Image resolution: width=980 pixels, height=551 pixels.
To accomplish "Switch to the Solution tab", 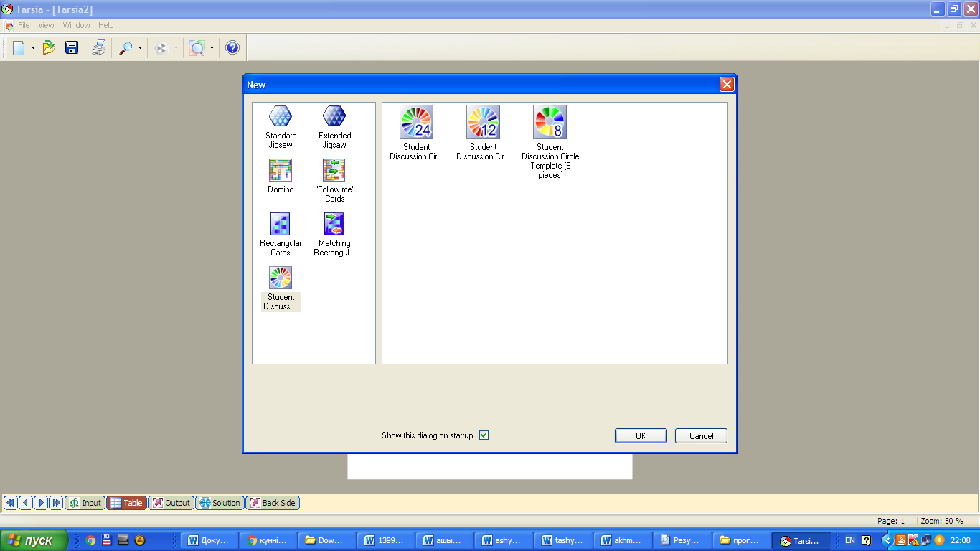I will pos(220,503).
